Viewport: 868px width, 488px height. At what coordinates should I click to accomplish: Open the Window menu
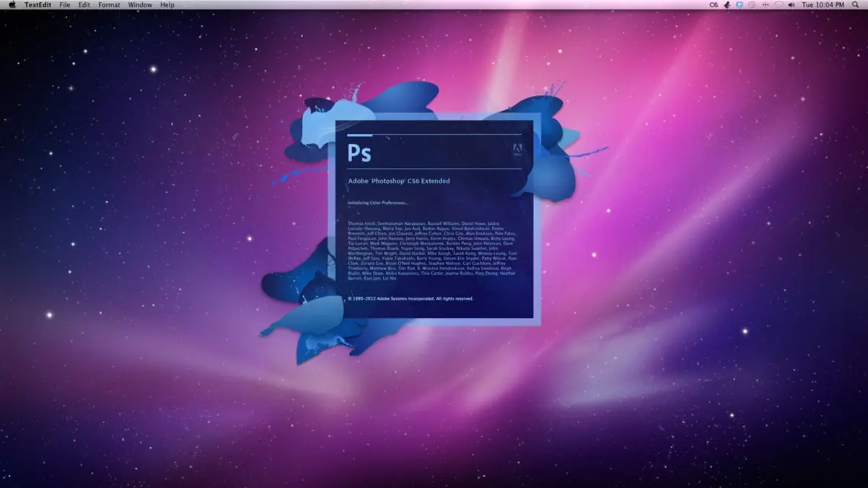coord(140,5)
